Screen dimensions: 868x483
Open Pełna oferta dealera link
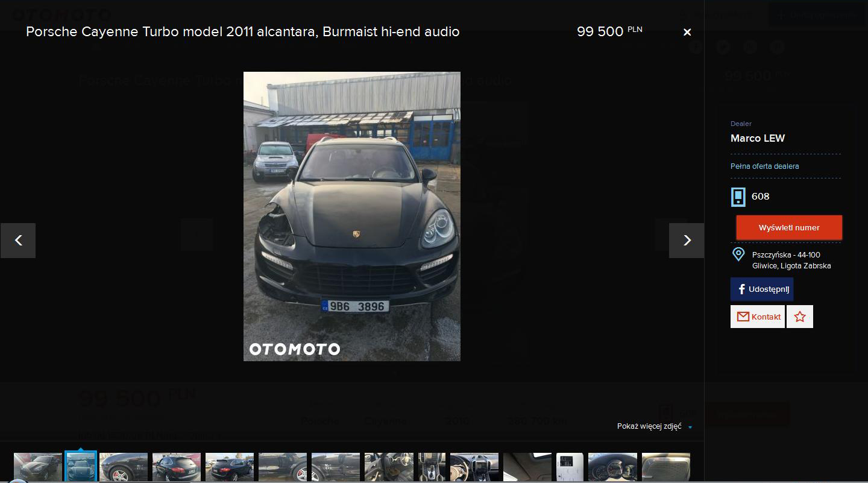(764, 166)
